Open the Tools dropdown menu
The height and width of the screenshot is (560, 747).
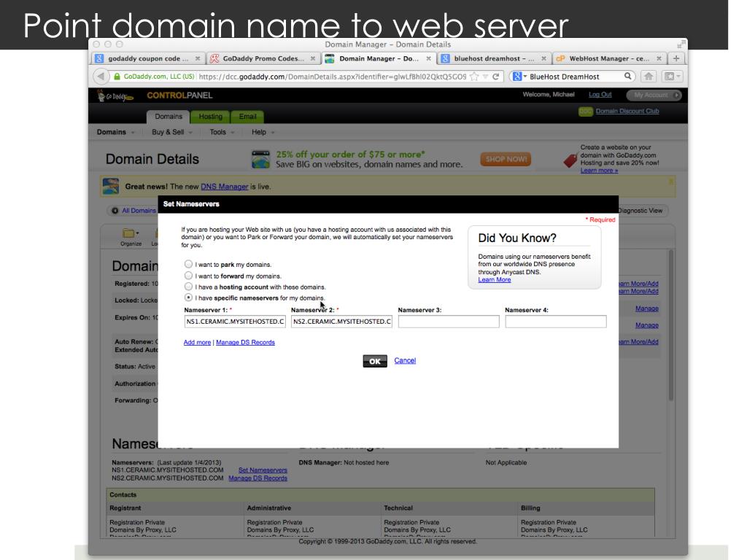[222, 132]
